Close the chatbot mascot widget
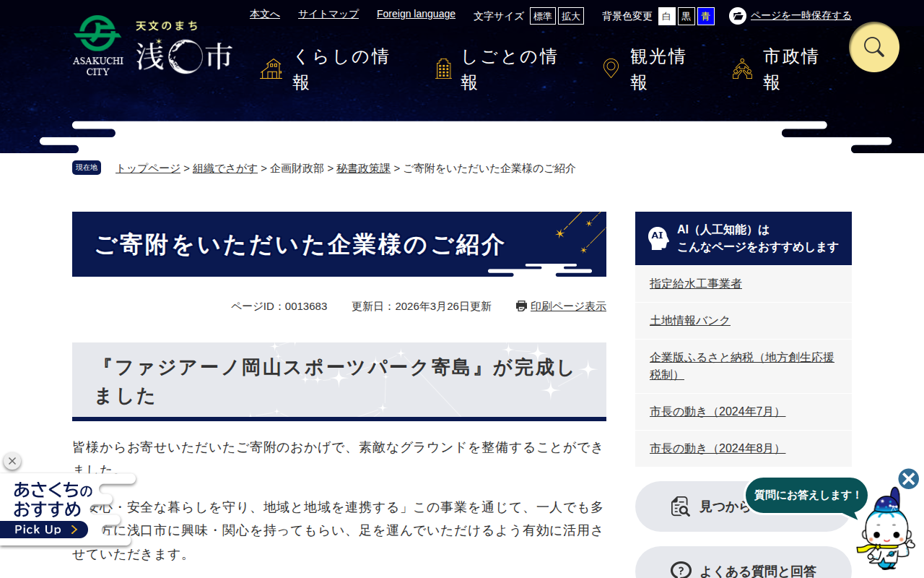This screenshot has height=578, width=924. pyautogui.click(x=909, y=479)
